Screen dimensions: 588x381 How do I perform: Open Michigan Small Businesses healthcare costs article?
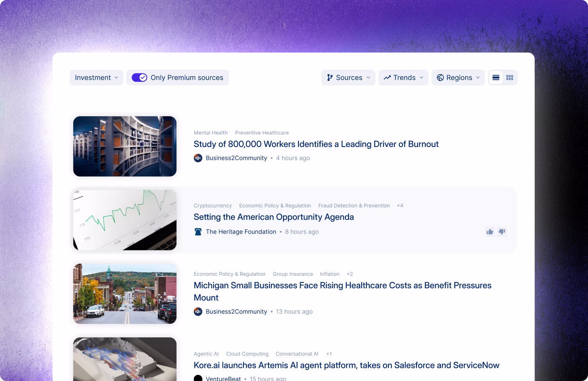pos(342,291)
